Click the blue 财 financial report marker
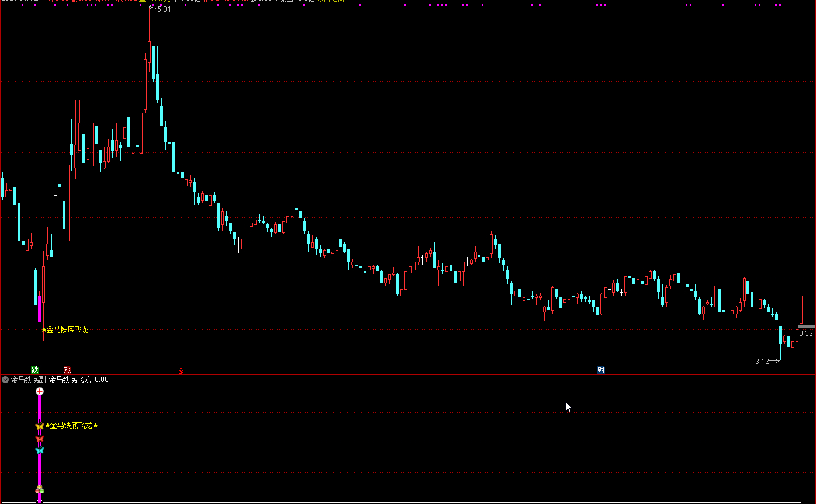Image resolution: width=816 pixels, height=504 pixels. [601, 370]
